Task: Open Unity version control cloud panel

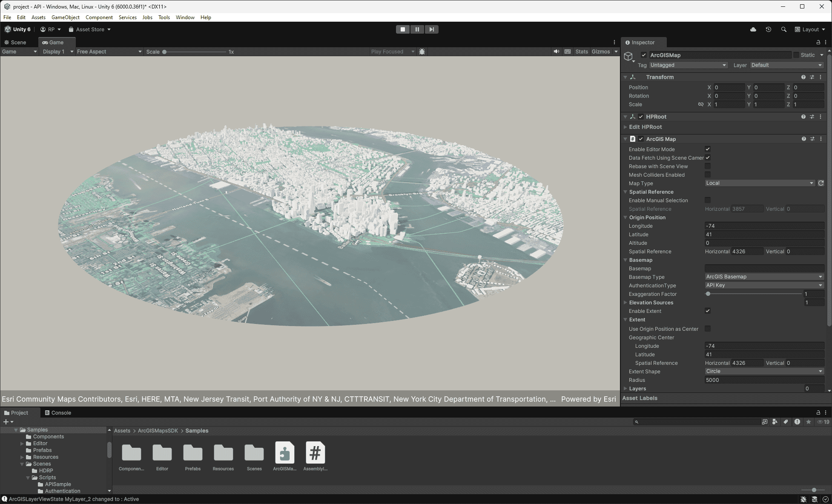Action: coord(753,29)
